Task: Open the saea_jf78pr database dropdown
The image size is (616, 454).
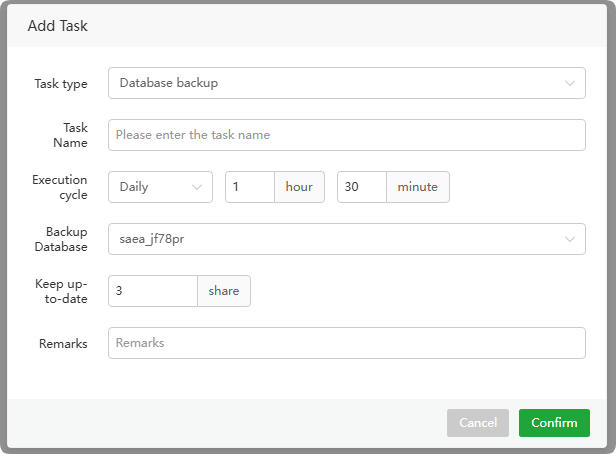Action: tap(340, 239)
